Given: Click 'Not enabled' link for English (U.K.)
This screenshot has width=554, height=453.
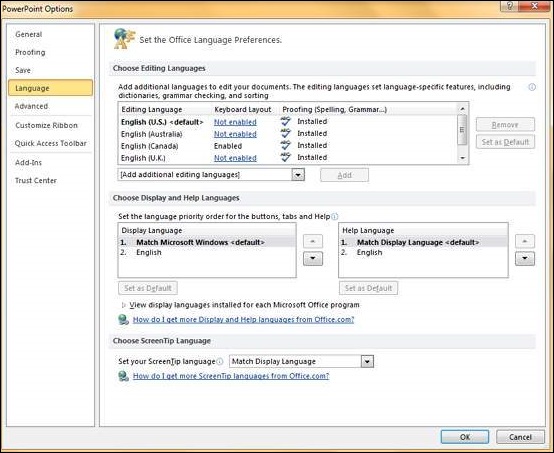Looking at the screenshot, I should point(235,158).
